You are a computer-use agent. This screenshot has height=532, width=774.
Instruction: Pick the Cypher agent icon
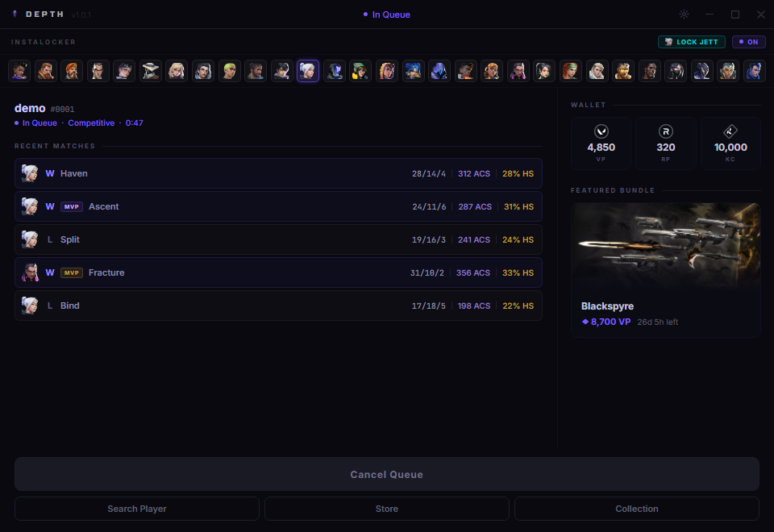click(x=151, y=71)
